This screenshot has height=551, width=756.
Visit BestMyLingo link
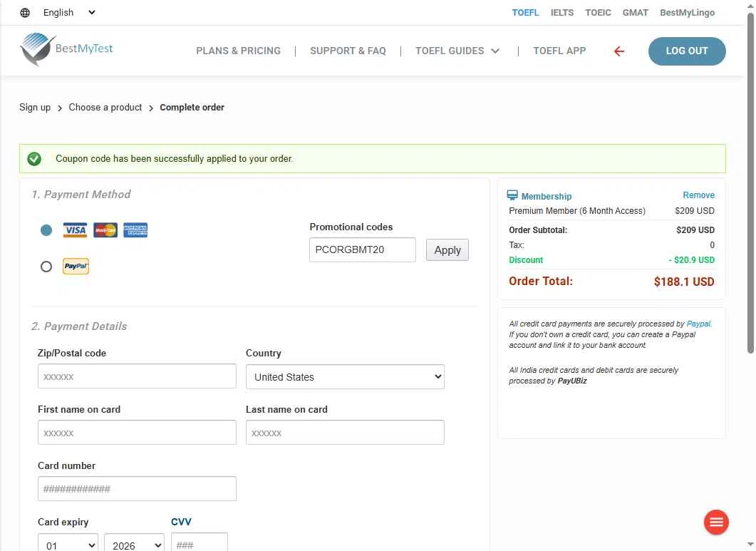687,13
